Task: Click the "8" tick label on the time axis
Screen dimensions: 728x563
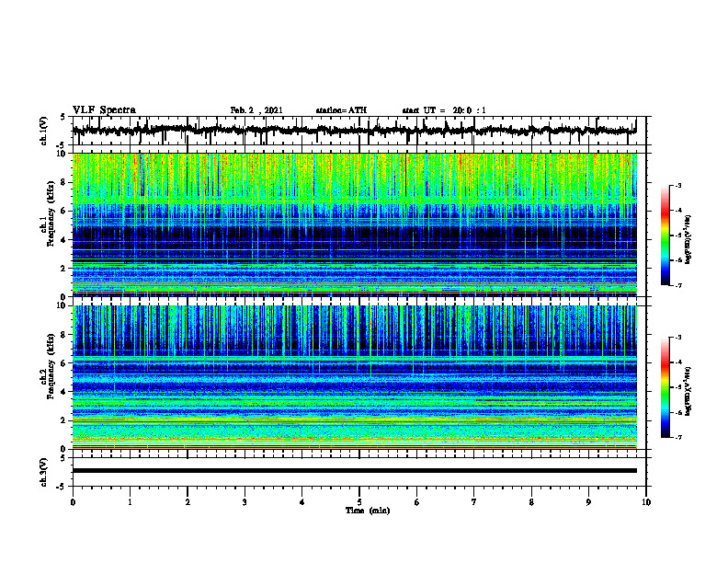Action: coord(531,502)
